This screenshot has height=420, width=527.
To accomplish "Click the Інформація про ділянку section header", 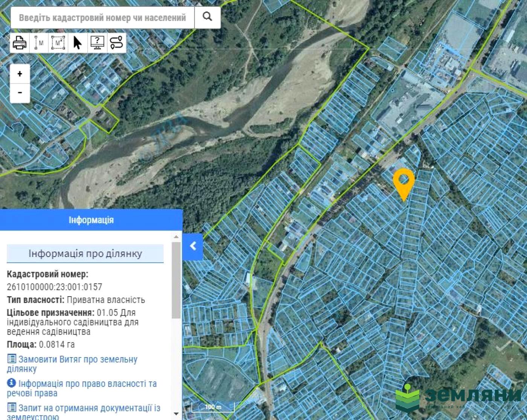I will pos(85,253).
